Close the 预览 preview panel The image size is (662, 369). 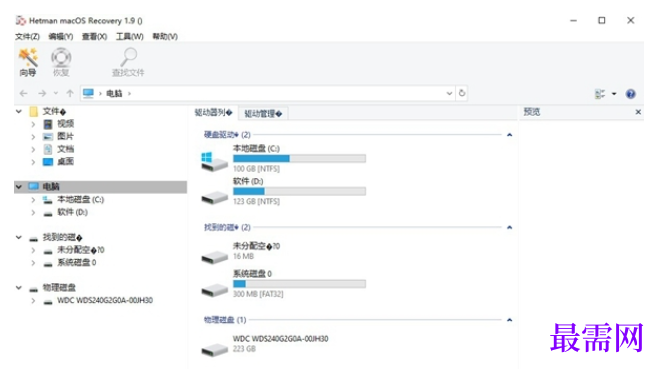638,112
